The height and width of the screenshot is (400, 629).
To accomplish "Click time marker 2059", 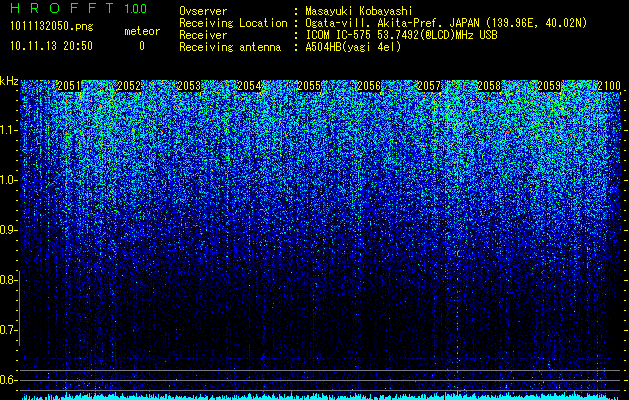I will pyautogui.click(x=549, y=86).
